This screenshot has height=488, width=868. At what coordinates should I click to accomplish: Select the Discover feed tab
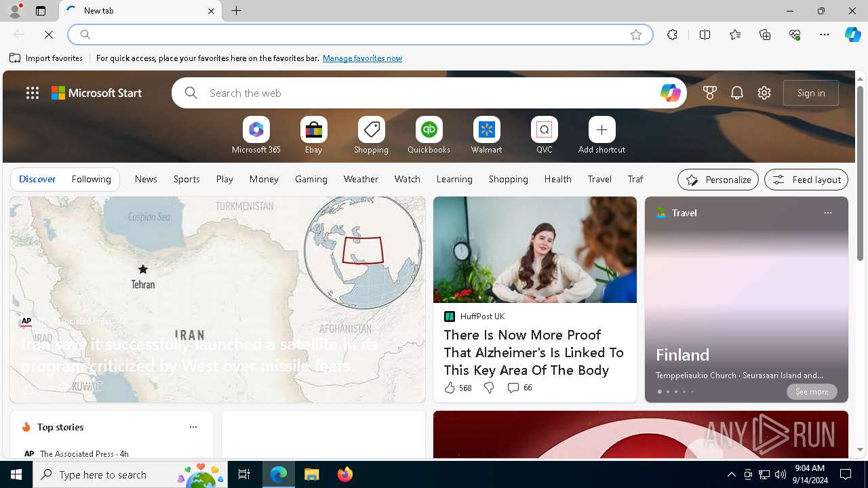37,179
